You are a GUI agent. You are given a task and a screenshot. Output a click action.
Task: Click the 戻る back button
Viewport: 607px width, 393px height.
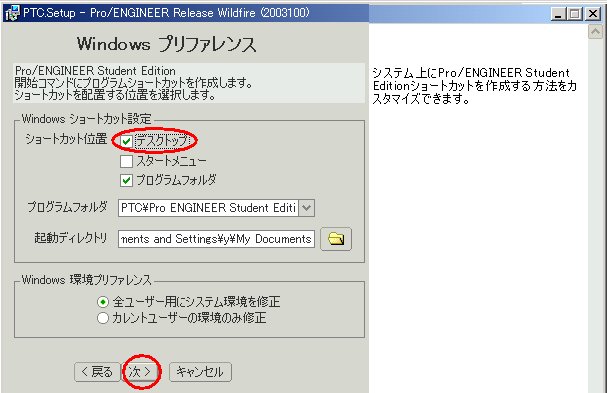coord(97,372)
